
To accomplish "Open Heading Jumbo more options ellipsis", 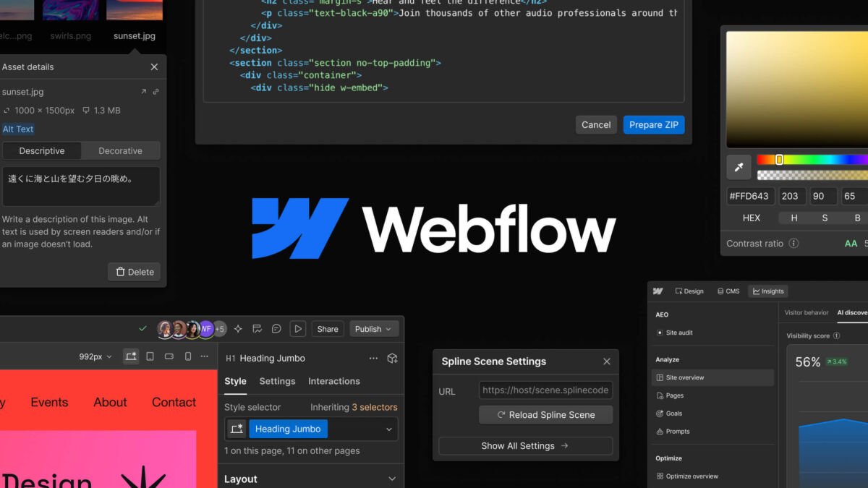I will 373,358.
